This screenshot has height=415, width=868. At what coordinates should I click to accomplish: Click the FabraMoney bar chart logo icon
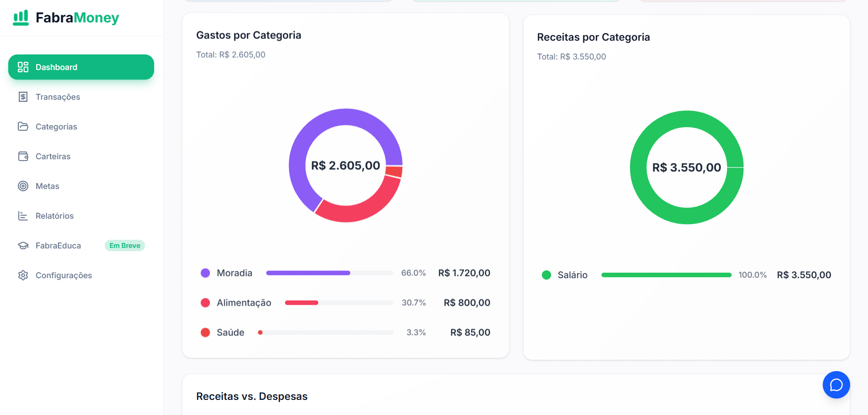click(x=21, y=18)
